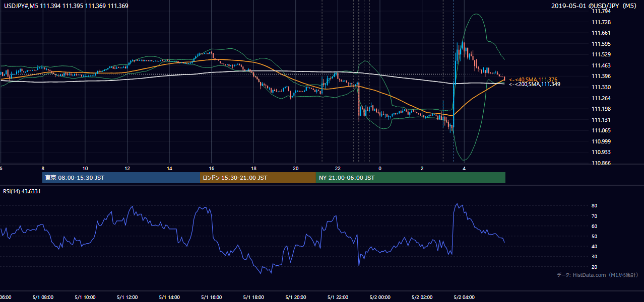Click the 5/1 20:00 time axis label
Viewport: 644px width, 302px height.
pyautogui.click(x=295, y=297)
